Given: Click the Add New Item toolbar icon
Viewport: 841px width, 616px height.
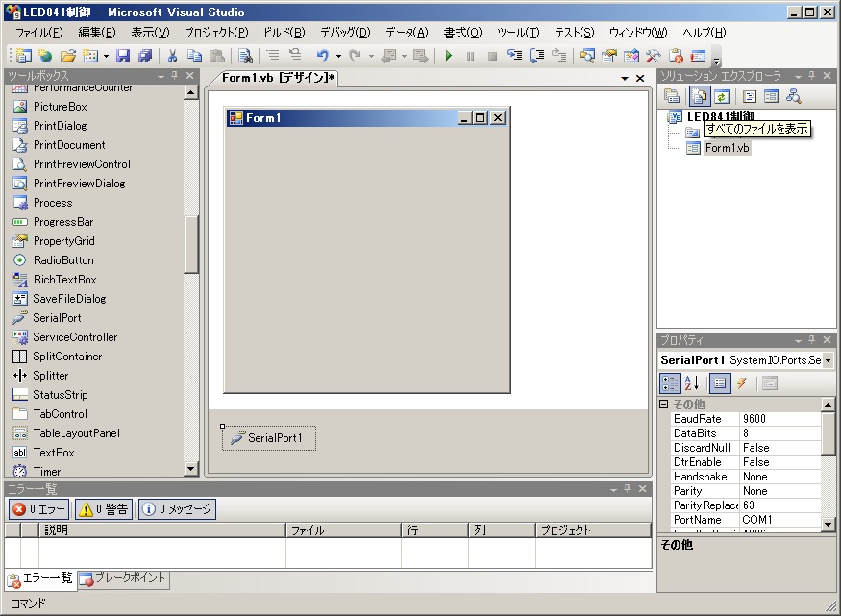Looking at the screenshot, I should point(90,56).
